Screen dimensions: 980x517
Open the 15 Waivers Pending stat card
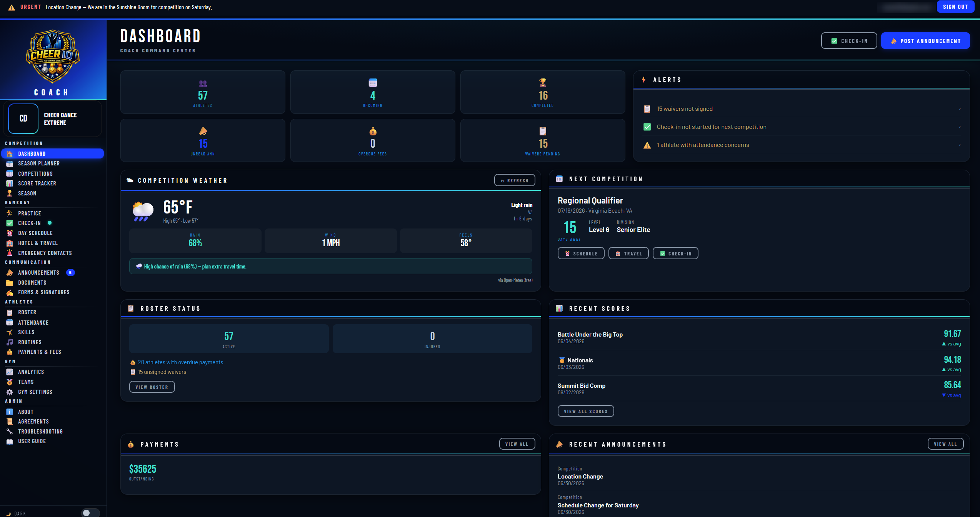click(543, 140)
